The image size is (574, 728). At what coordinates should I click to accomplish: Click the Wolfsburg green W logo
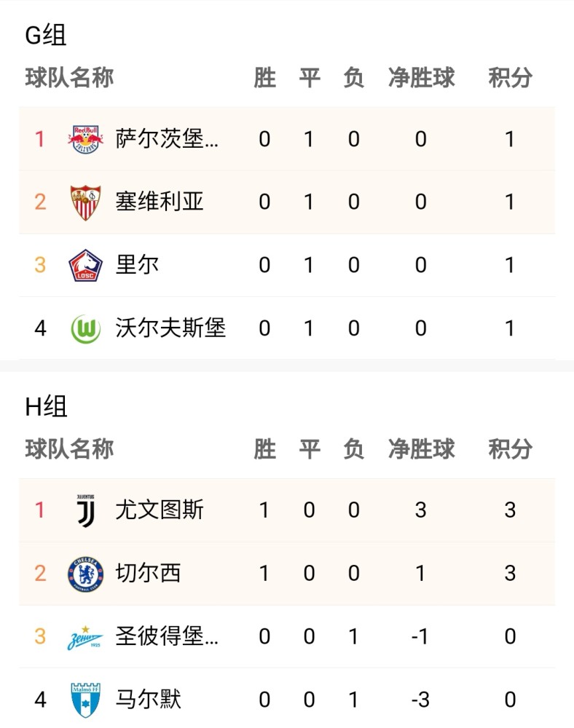point(86,329)
